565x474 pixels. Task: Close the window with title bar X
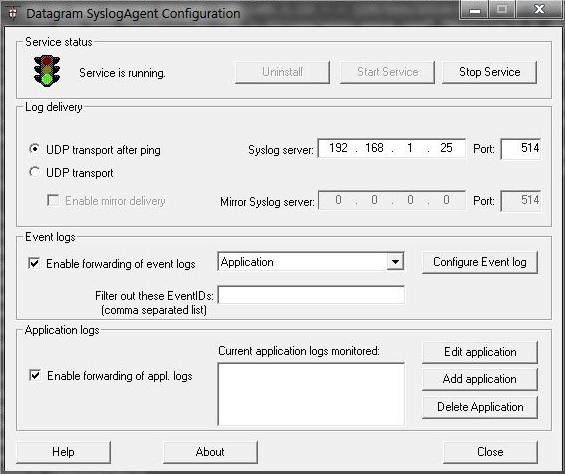539,9
